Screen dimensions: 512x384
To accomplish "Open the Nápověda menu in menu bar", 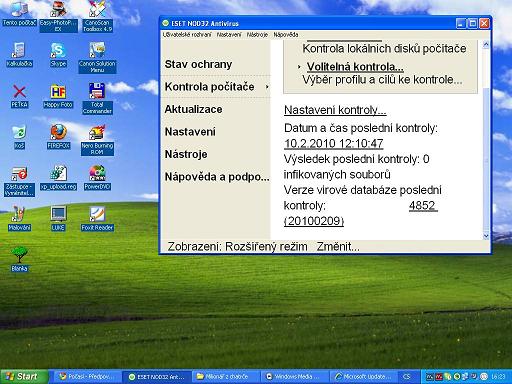I will 286,35.
